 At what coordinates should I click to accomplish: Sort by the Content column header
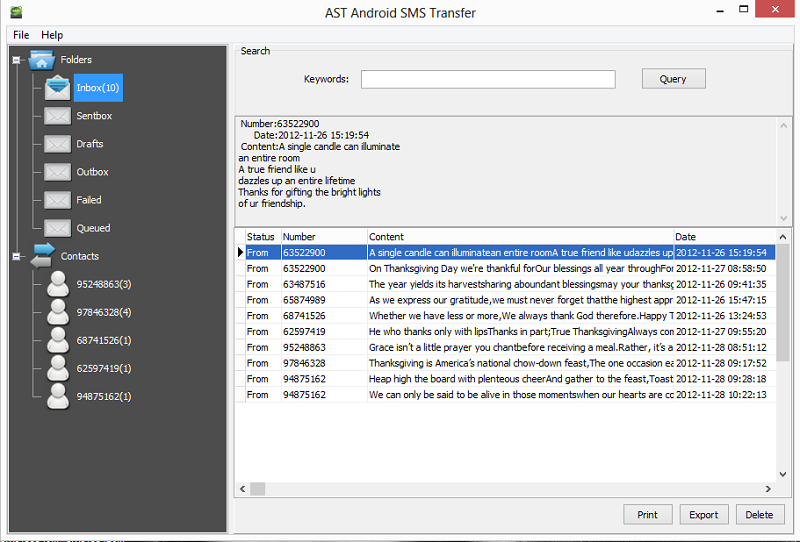(x=520, y=237)
